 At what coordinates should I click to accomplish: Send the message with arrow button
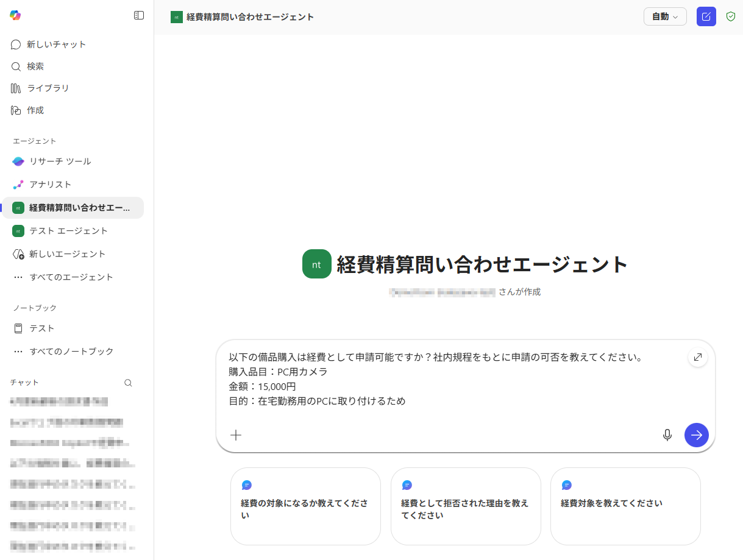tap(697, 435)
